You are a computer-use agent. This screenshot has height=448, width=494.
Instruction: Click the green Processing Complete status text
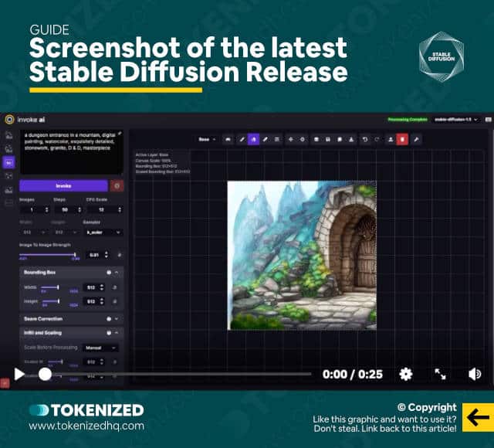click(x=408, y=120)
